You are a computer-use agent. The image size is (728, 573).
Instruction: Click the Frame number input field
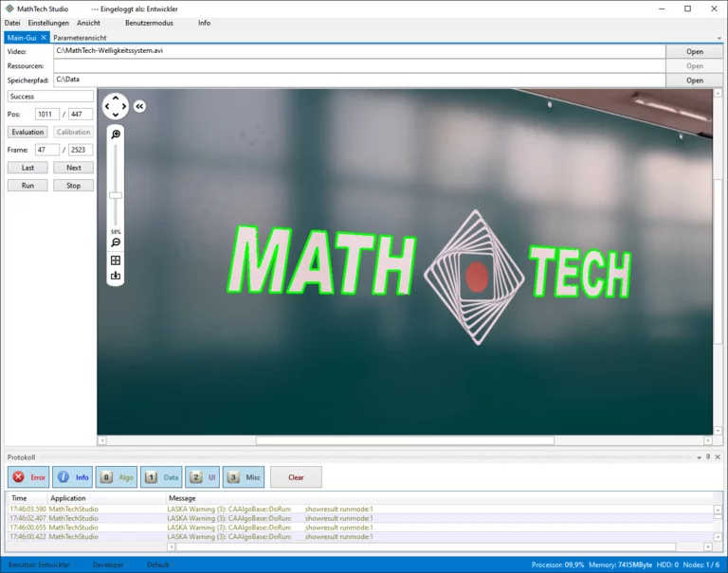coord(46,150)
